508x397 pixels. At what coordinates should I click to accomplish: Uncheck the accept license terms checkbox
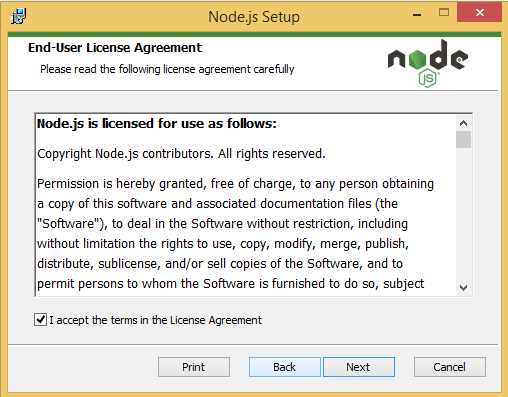coord(41,320)
